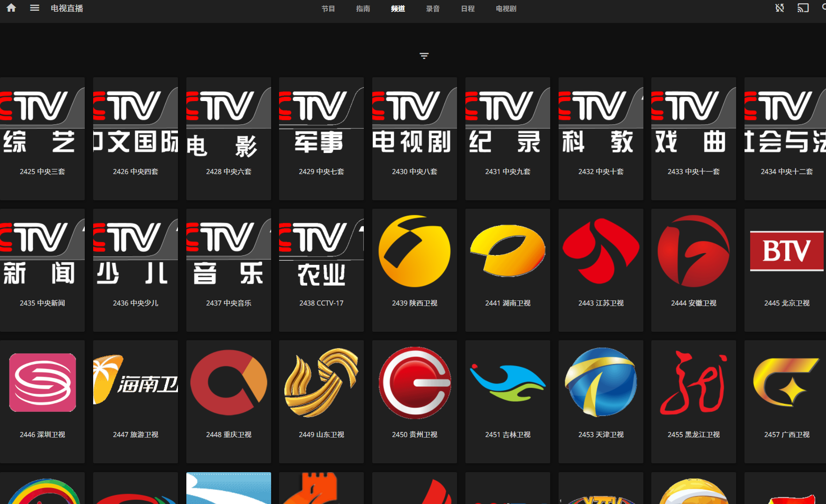The image size is (826, 504).
Task: Click the label 2445 北京卫视
Action: tap(787, 303)
